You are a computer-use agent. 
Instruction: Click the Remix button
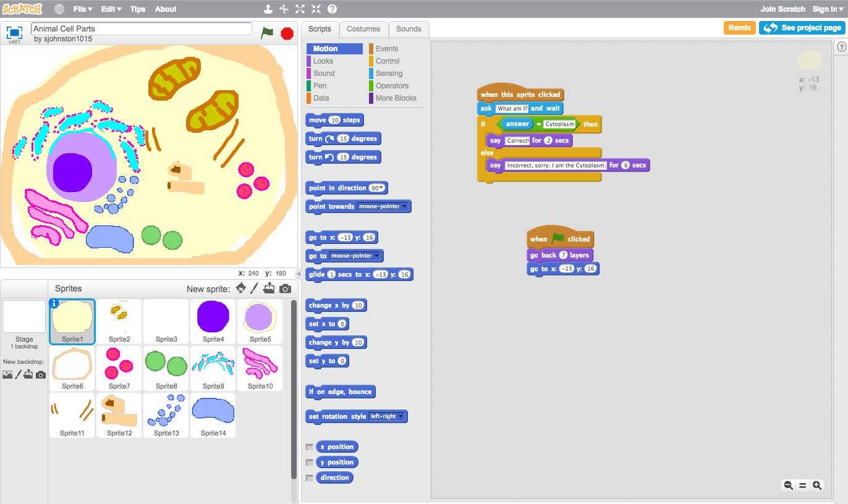click(x=739, y=28)
